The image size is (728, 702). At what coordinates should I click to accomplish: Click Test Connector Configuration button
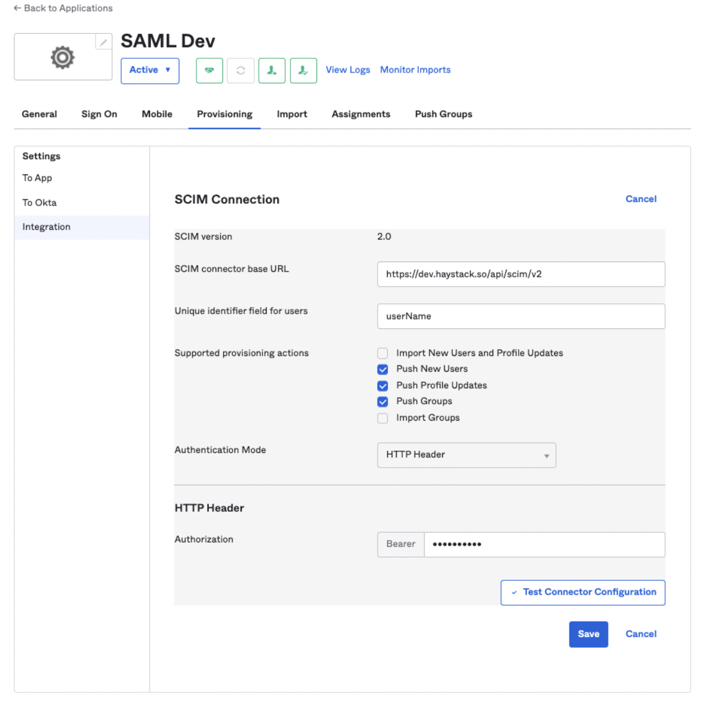point(583,592)
